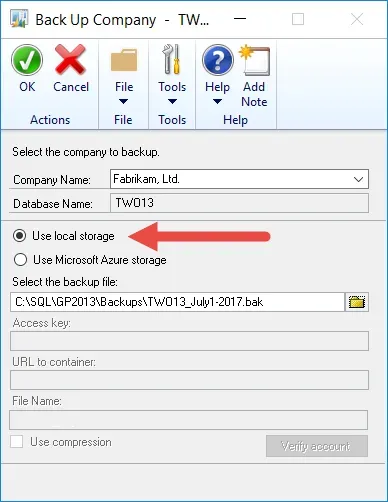Viewport: 388px width, 502px height.
Task: Enable the Use compression checkbox
Action: pos(17,442)
